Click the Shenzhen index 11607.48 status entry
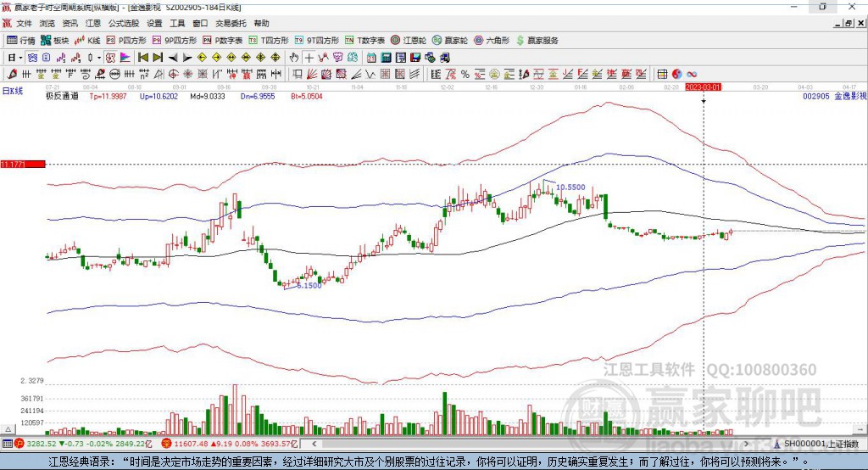868x470 pixels. pyautogui.click(x=229, y=444)
